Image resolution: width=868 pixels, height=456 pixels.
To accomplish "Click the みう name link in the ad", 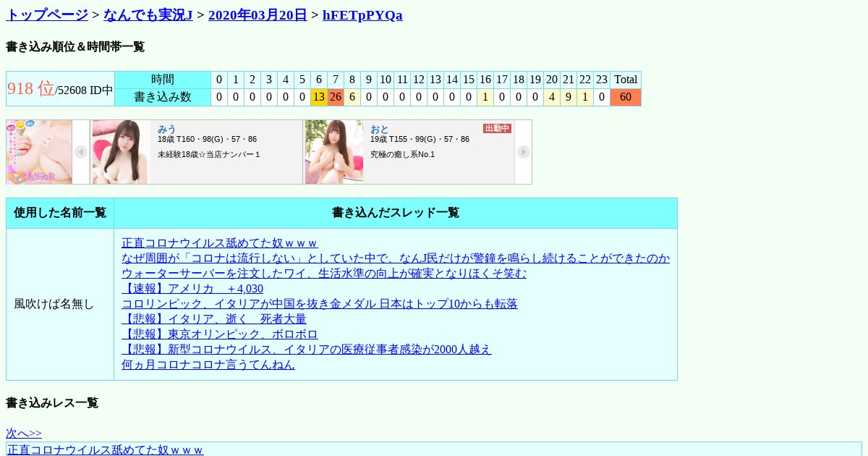I will tap(167, 129).
